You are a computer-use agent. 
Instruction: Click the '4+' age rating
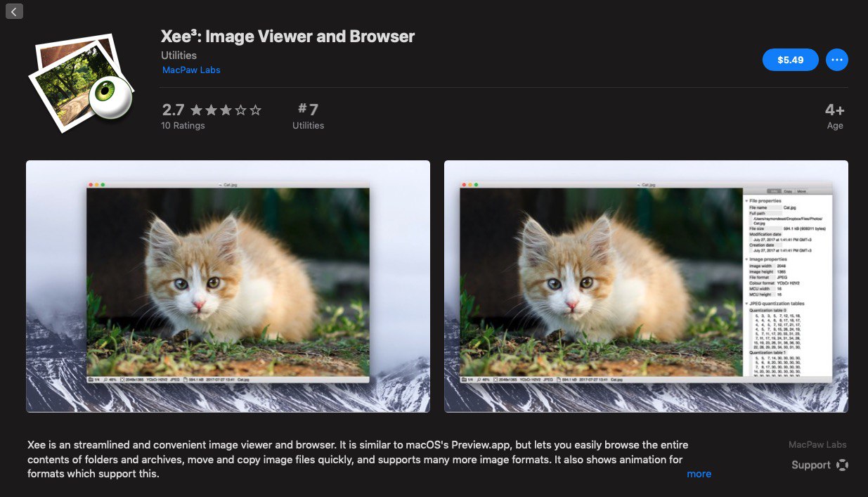[x=834, y=110]
